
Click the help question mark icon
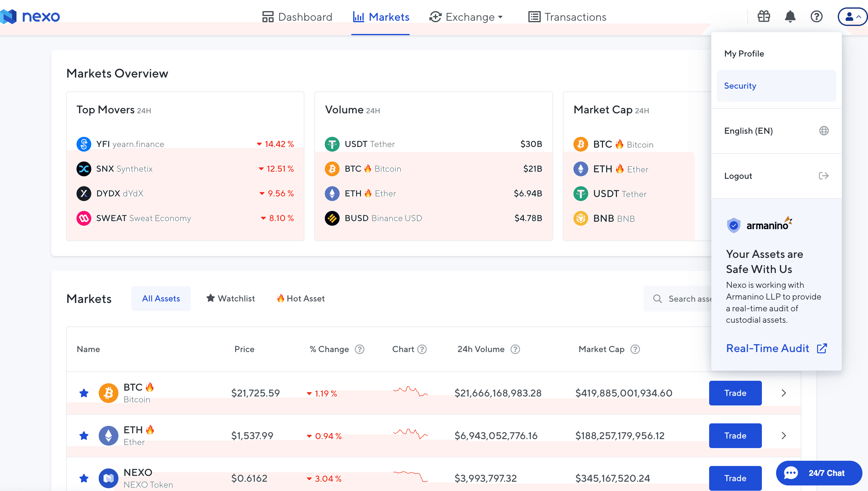[816, 17]
